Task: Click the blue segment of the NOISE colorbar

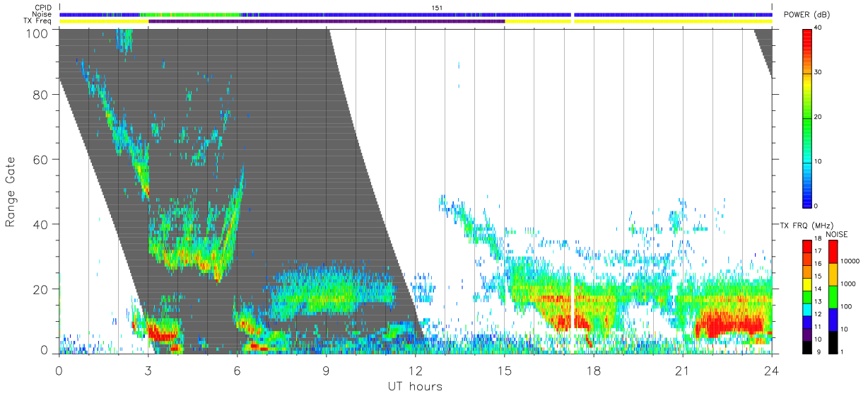Action: click(834, 320)
